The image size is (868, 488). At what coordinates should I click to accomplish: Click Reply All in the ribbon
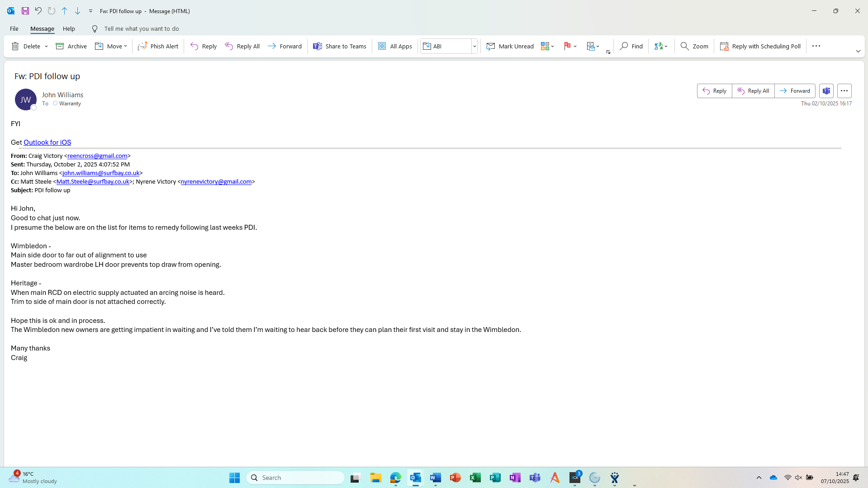(x=242, y=46)
